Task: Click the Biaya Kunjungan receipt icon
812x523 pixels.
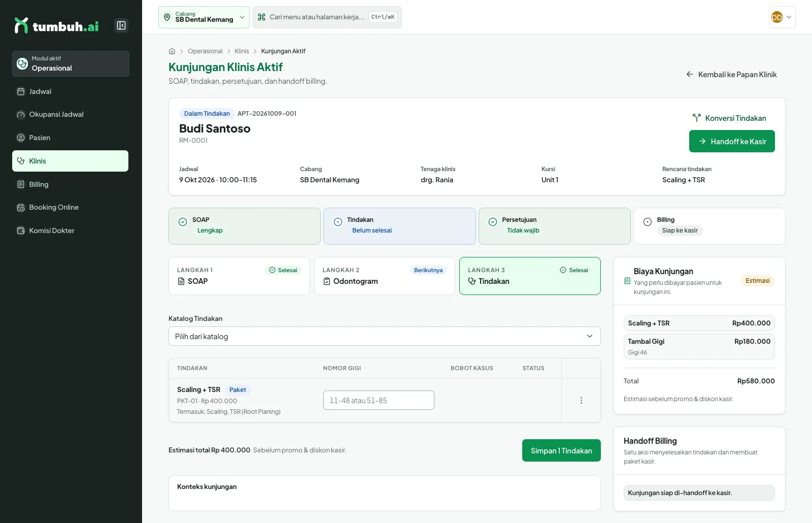Action: [627, 281]
